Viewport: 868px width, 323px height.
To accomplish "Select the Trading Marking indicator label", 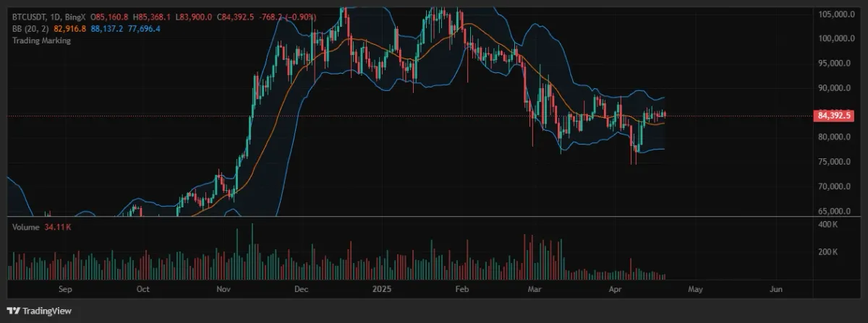I will point(42,41).
